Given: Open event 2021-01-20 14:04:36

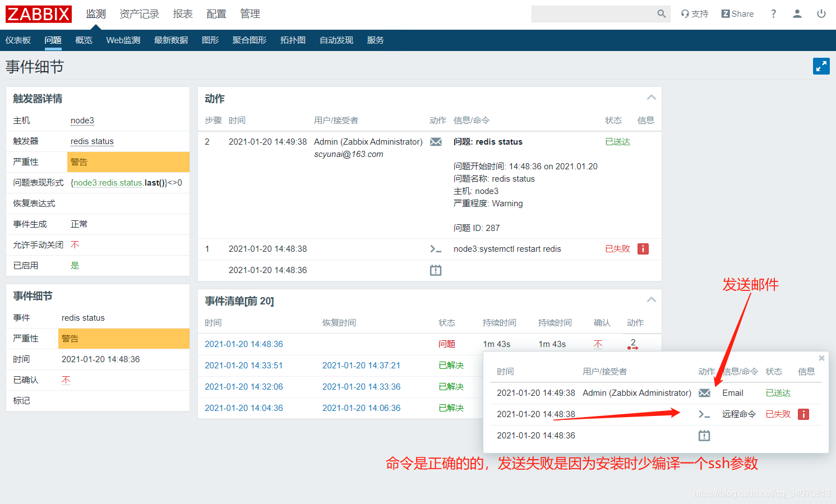Looking at the screenshot, I should 244,408.
